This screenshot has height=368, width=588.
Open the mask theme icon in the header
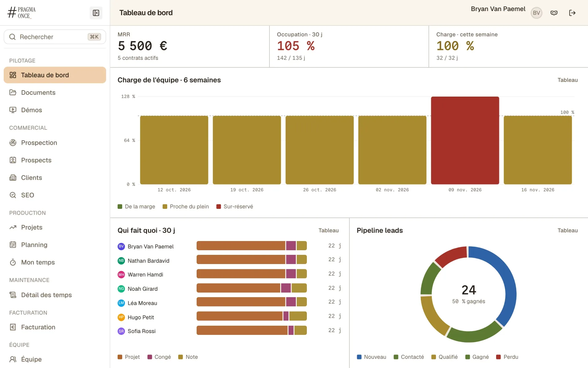(x=554, y=13)
